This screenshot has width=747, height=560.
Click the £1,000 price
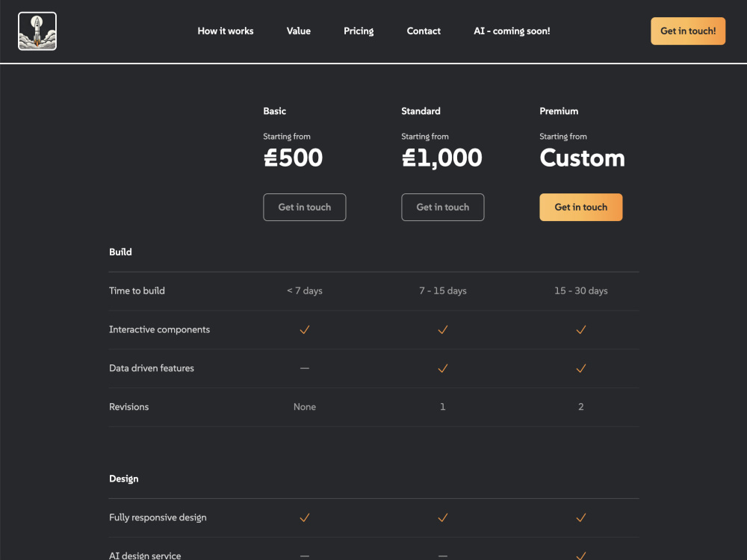click(441, 158)
